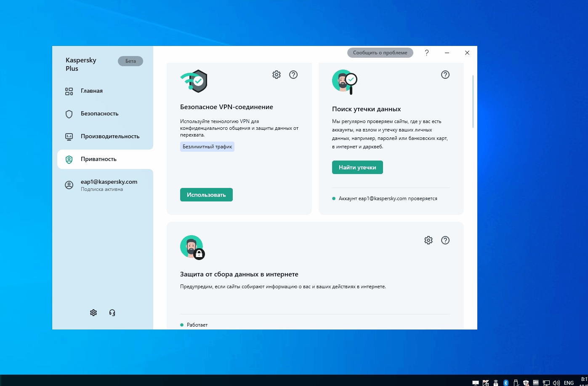Click the Главная dashboard grid icon
The image size is (588, 386).
coord(69,91)
